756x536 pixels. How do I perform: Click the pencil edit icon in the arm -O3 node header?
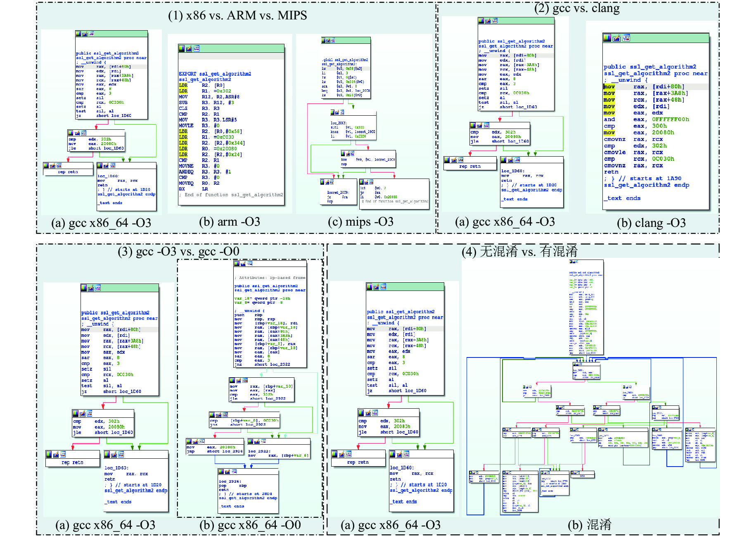189,49
